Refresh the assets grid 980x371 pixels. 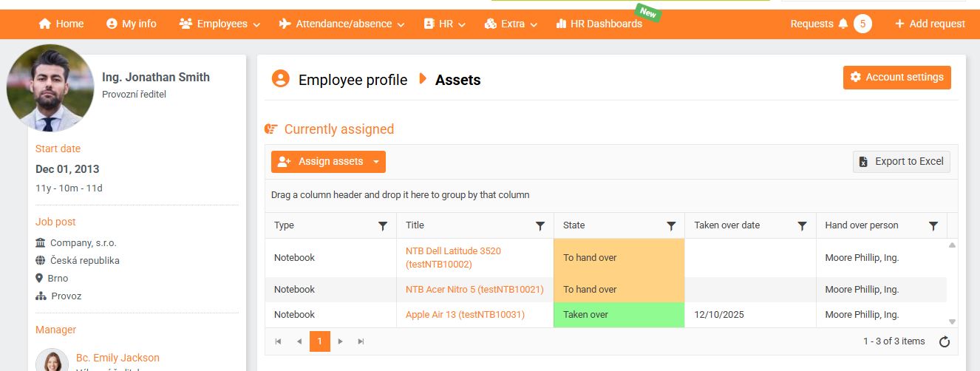click(944, 341)
